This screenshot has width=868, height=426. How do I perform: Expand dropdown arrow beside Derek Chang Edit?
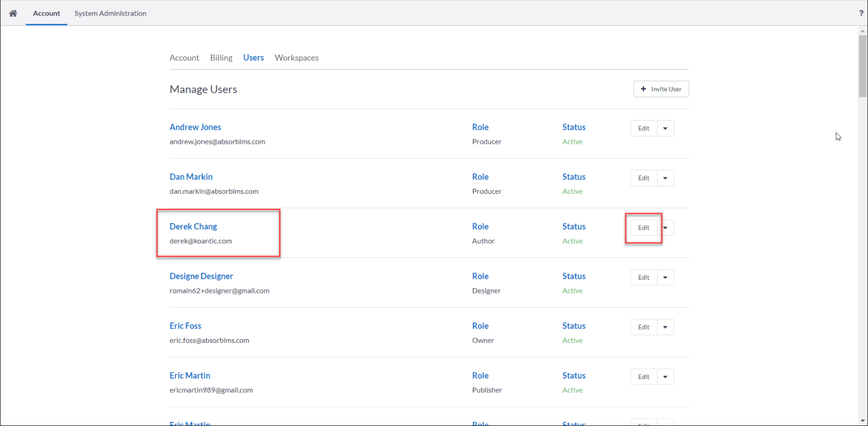pyautogui.click(x=666, y=228)
